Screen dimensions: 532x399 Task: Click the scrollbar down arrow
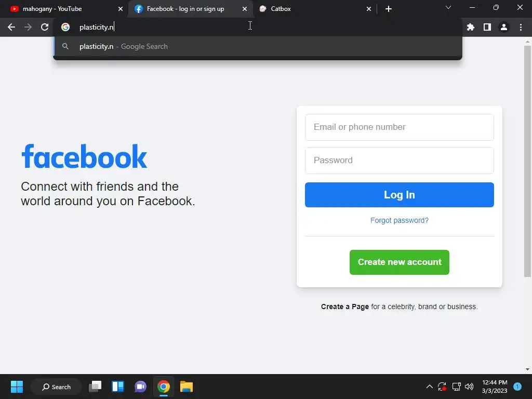click(x=527, y=369)
